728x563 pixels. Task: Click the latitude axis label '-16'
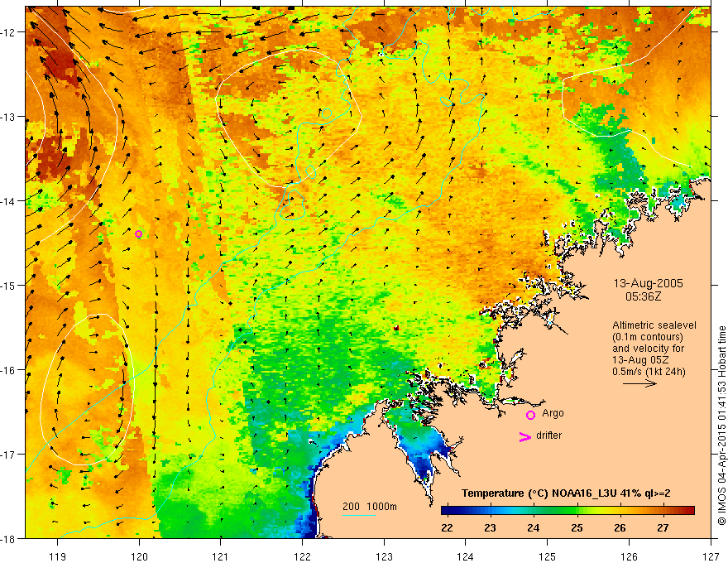8,370
